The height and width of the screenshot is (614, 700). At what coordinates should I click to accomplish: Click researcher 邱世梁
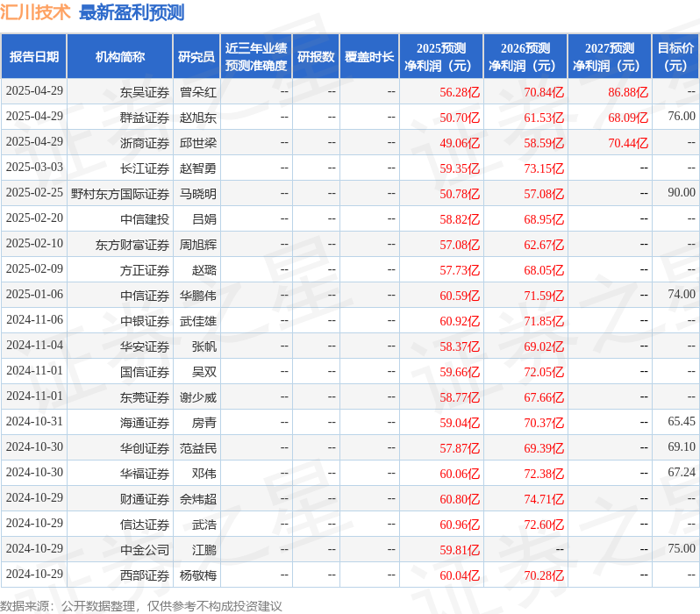pyautogui.click(x=197, y=143)
